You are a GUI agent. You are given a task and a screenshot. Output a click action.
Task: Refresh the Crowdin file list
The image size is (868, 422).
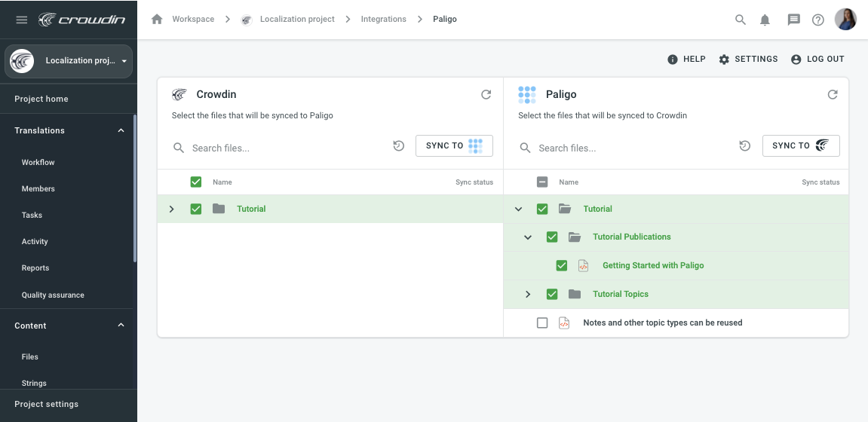[486, 94]
